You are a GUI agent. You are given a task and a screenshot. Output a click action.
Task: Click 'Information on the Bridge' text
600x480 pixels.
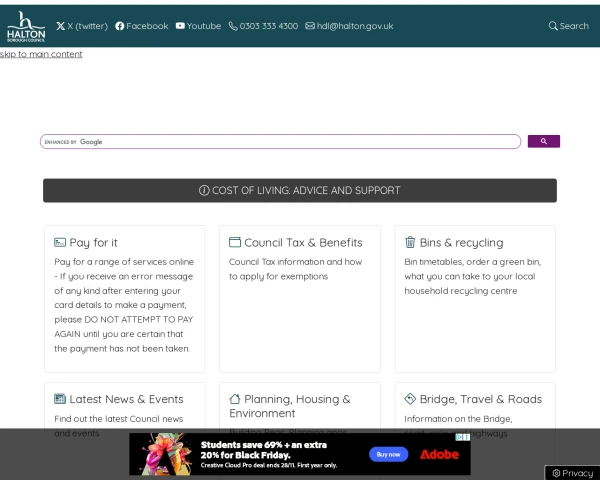click(x=458, y=419)
